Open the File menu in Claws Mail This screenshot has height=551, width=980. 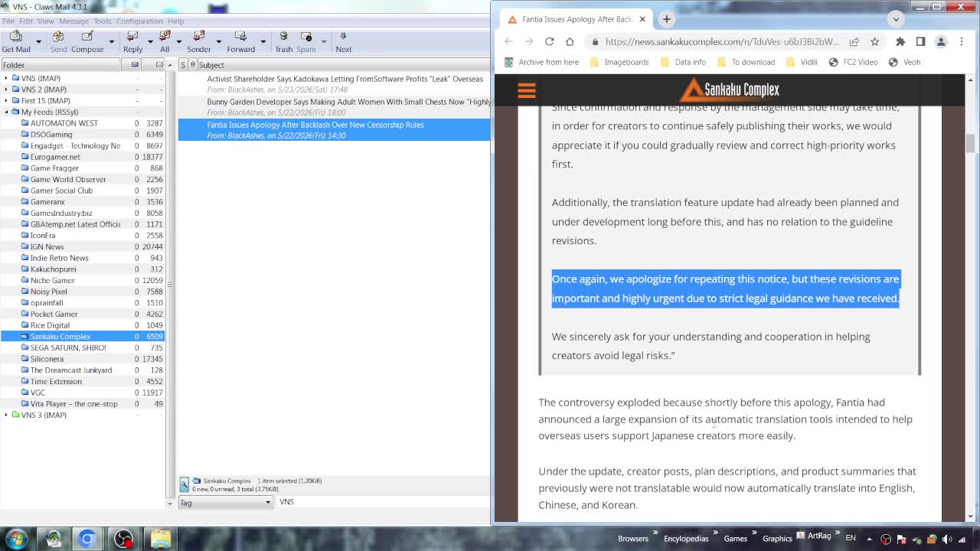click(8, 21)
